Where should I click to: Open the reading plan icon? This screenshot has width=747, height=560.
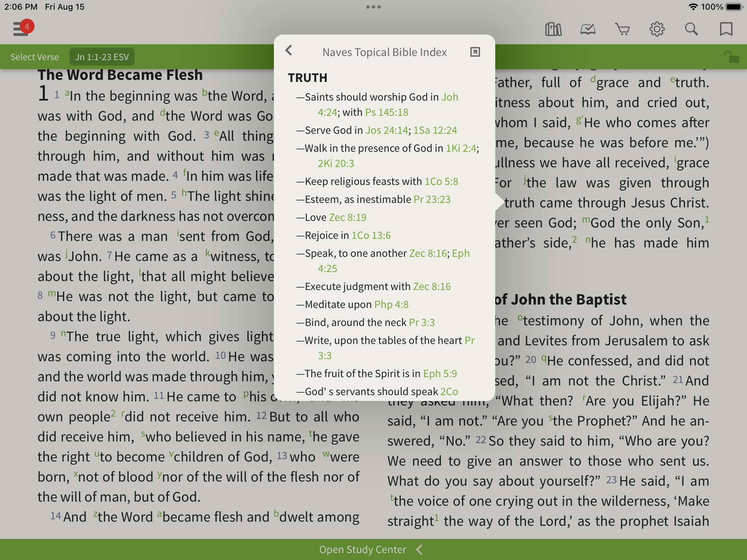tap(588, 29)
